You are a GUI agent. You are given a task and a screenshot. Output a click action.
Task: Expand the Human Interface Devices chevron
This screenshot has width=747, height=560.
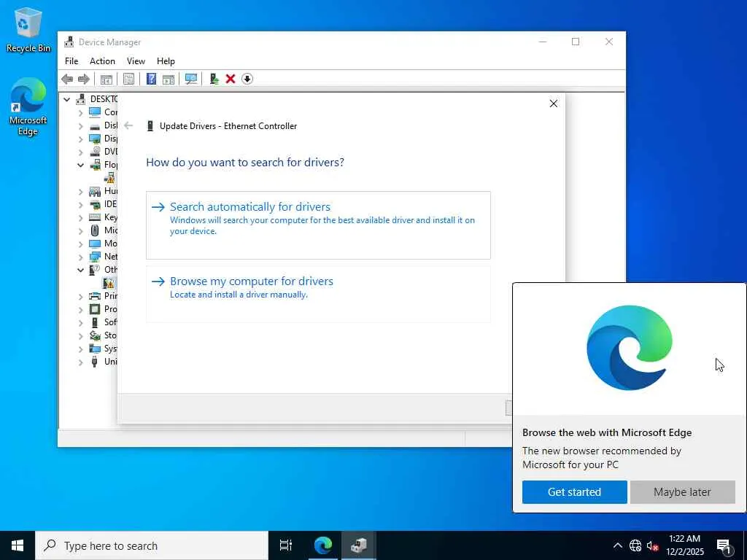tap(80, 192)
